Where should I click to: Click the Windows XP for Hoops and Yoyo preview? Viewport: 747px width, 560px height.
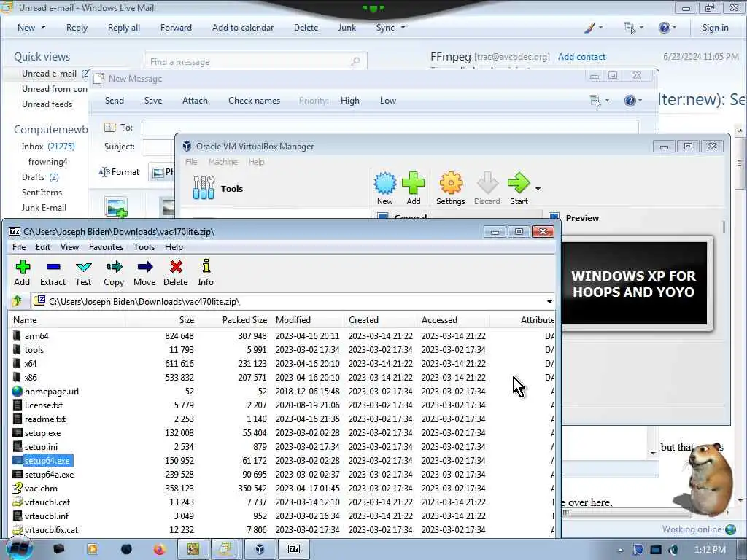(x=634, y=284)
